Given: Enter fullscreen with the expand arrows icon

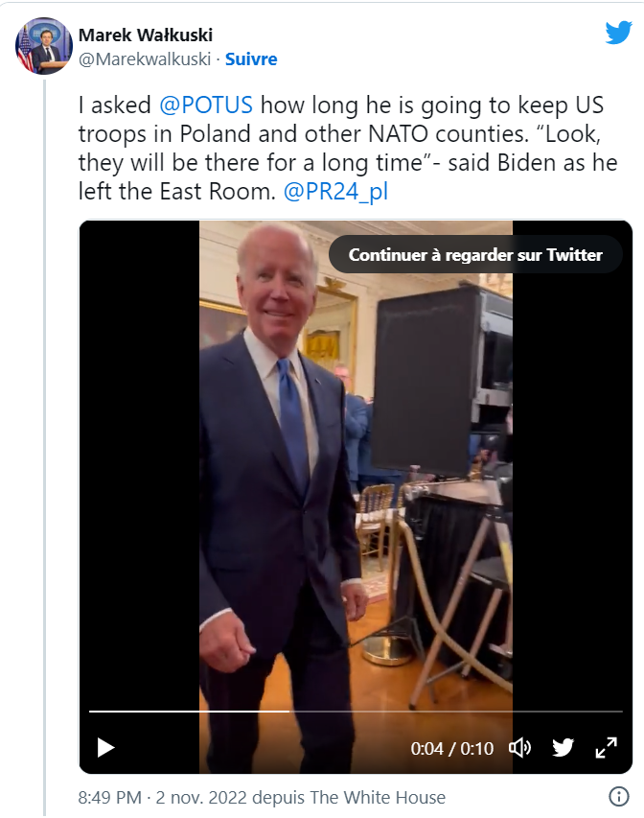Looking at the screenshot, I should [607, 748].
